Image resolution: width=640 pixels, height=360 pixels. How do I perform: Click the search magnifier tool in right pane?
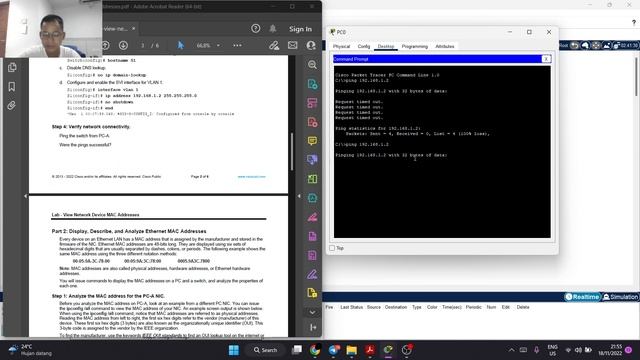pos(312,65)
